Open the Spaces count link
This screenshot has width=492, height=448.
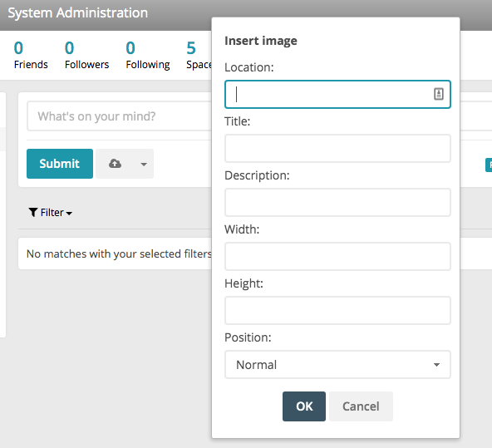tap(199, 55)
